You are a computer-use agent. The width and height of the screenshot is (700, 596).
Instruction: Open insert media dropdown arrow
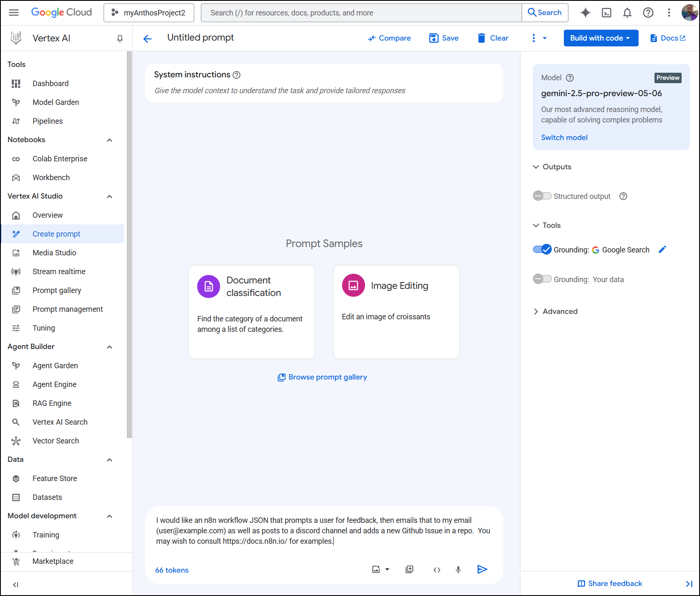coord(387,569)
